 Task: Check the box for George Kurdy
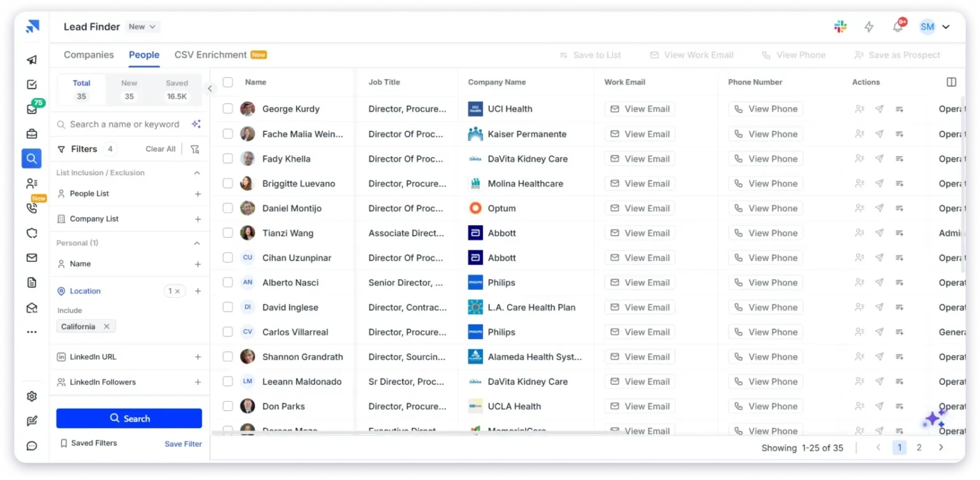228,109
